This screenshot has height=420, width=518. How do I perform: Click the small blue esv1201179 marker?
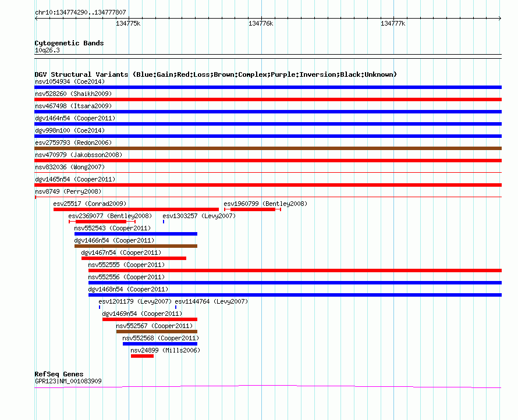(100, 307)
